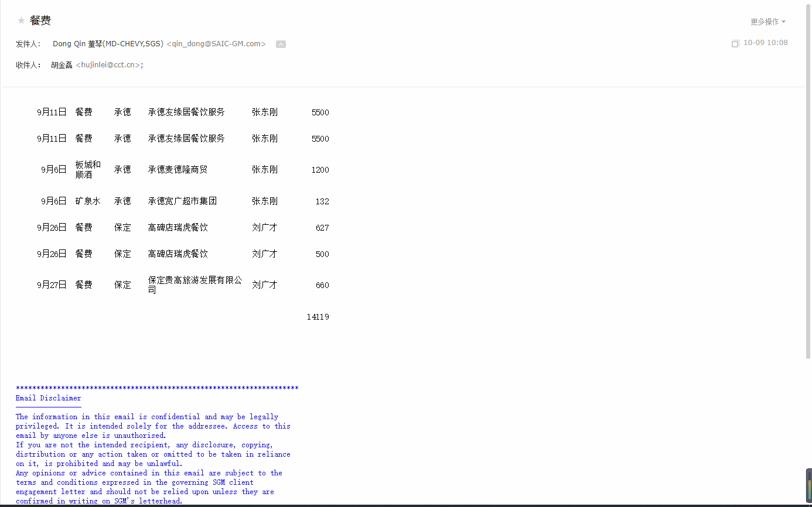The image size is (812, 507).
Task: Click the 发件人 label
Action: pyautogui.click(x=28, y=44)
